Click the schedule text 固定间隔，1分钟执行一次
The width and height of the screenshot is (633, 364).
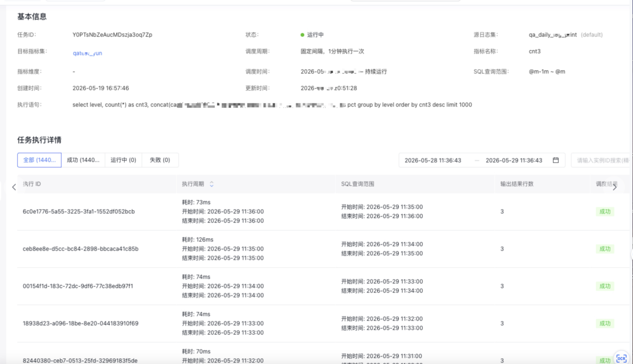(x=332, y=51)
